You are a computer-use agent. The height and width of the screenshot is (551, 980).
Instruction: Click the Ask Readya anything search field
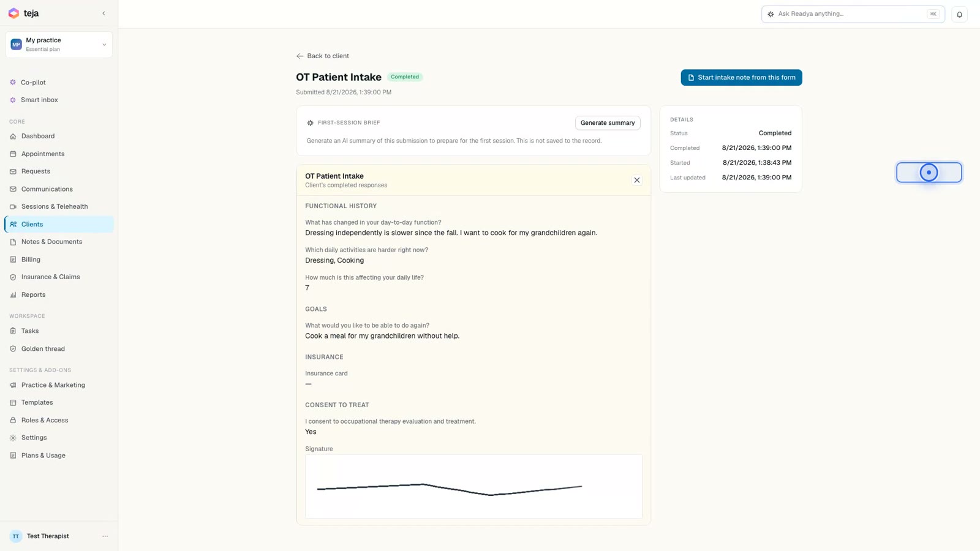tap(853, 14)
